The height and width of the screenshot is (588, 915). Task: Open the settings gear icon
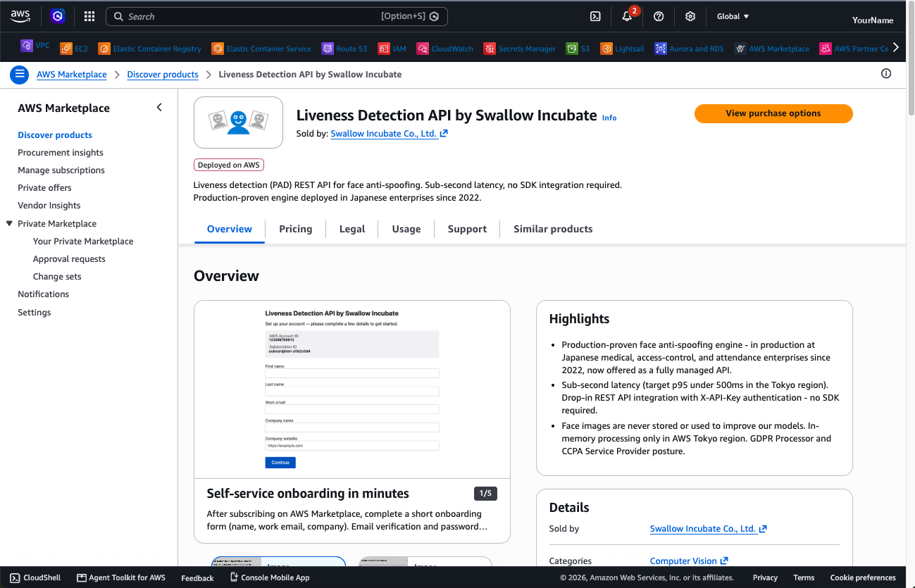[690, 16]
